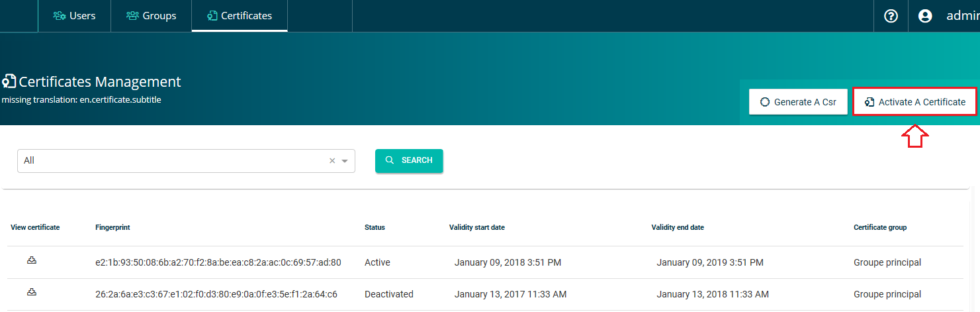The width and height of the screenshot is (980, 312).
Task: Click the magnifier icon in Search button
Action: (390, 160)
